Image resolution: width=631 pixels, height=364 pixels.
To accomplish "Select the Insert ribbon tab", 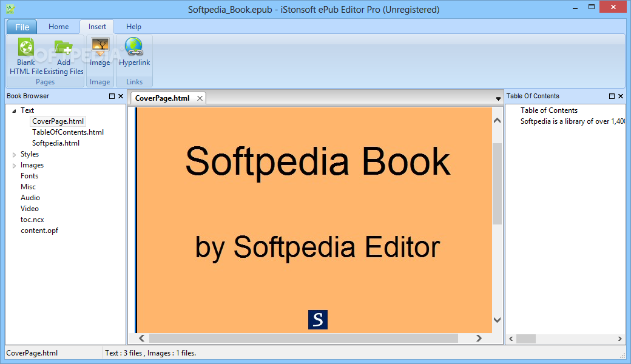I will coord(97,27).
